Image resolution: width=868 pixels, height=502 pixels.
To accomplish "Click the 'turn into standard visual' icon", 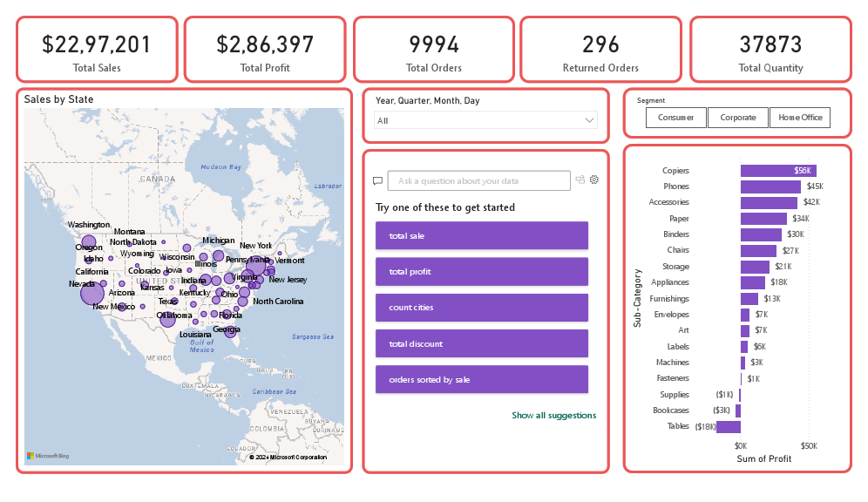I will [580, 180].
